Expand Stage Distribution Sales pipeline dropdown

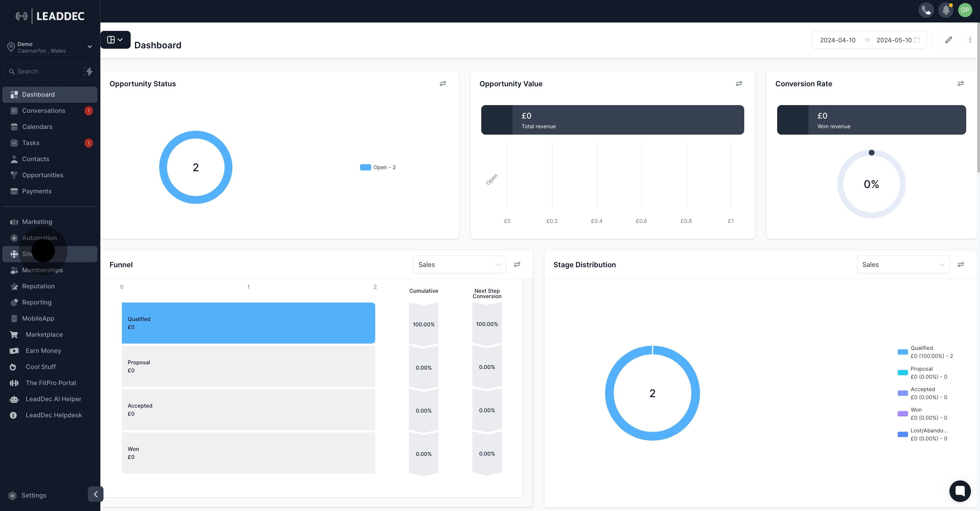[903, 265]
